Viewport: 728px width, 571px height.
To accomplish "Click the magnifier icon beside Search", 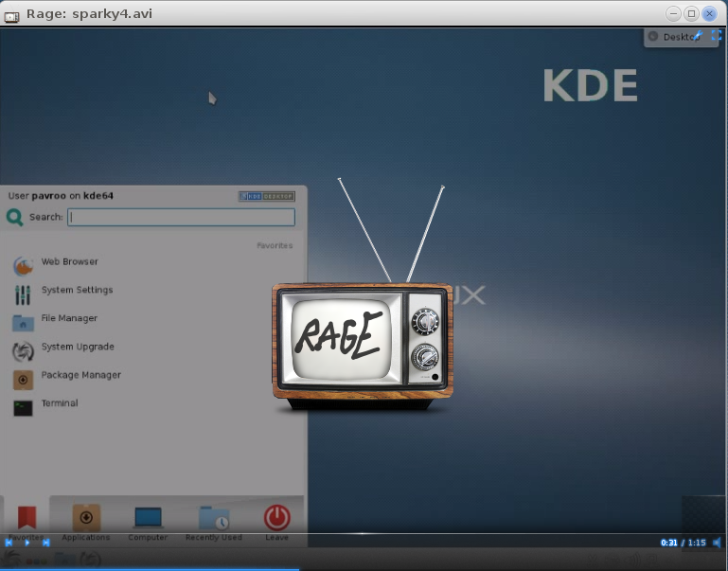I will pos(15,217).
